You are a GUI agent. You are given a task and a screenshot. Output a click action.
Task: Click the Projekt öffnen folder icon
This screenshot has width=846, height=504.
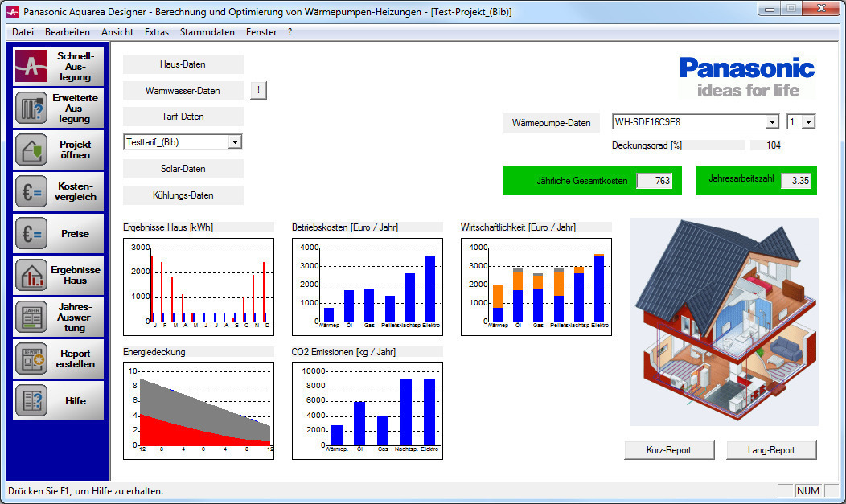point(31,150)
